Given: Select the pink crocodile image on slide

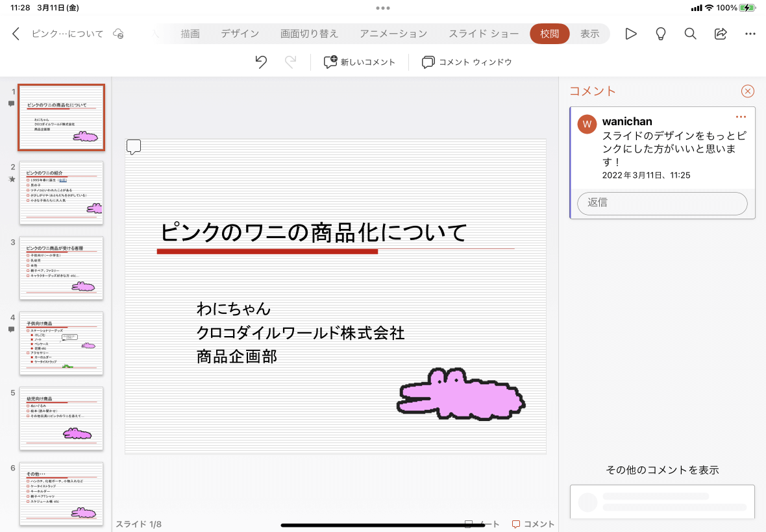Looking at the screenshot, I should click(461, 394).
